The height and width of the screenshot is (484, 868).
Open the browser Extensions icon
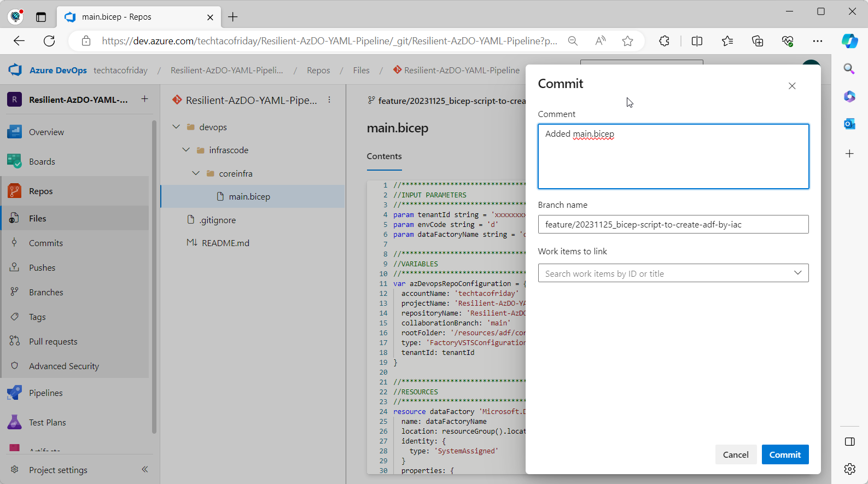[x=664, y=41]
